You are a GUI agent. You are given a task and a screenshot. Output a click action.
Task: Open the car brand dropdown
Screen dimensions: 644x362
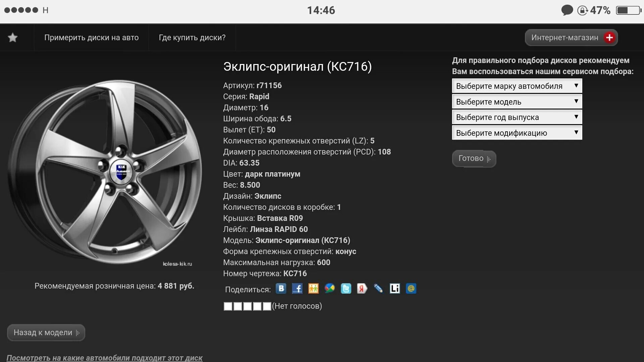(x=517, y=86)
